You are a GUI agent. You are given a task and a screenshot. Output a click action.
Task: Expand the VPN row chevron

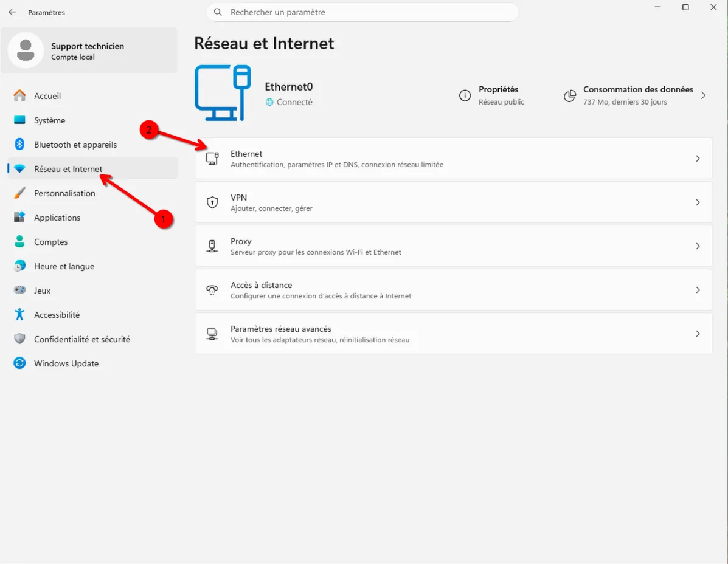(698, 202)
